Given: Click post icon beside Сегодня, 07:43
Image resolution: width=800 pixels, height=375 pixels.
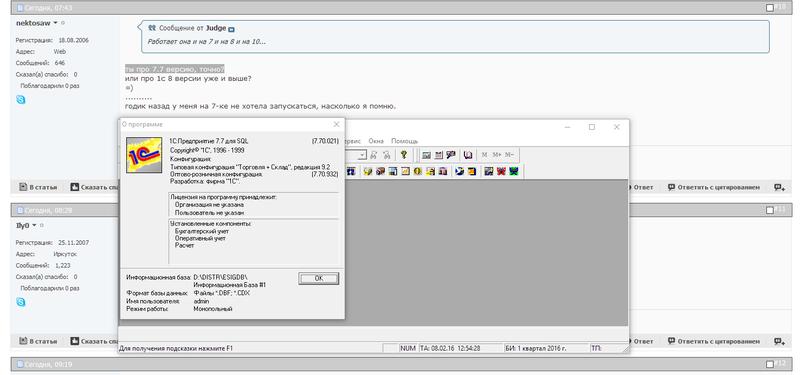Looking at the screenshot, I should [20, 8].
